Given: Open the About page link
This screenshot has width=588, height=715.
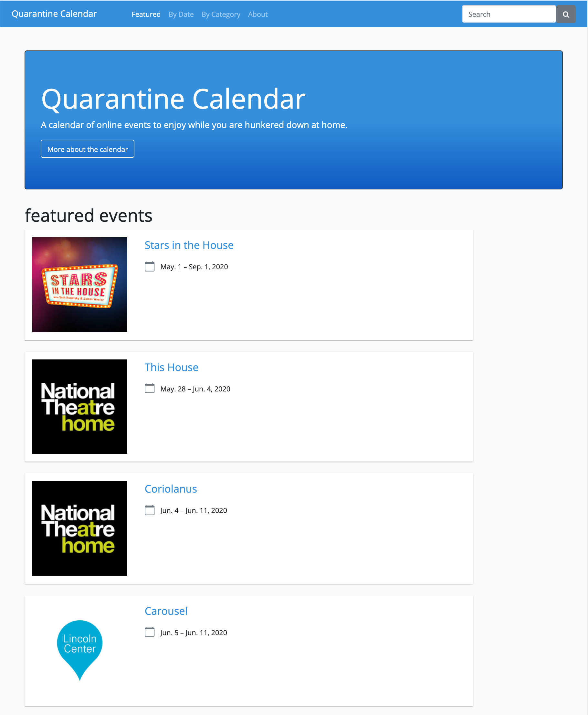Looking at the screenshot, I should click(258, 14).
